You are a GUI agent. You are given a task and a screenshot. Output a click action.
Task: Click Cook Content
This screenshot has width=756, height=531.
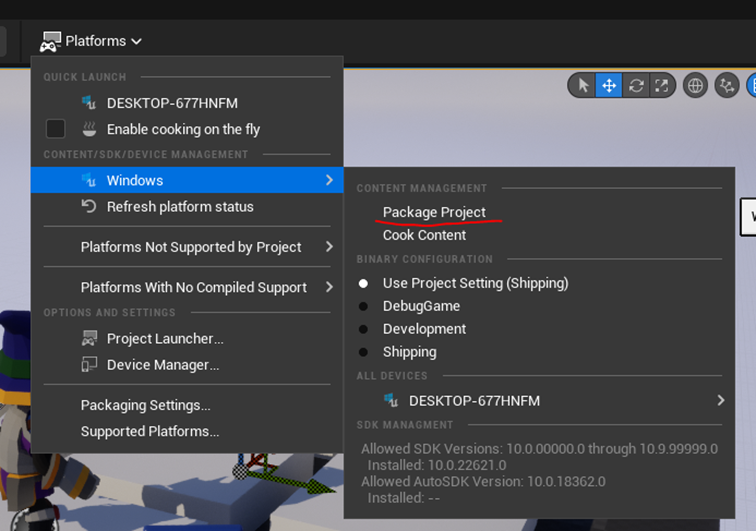click(424, 235)
